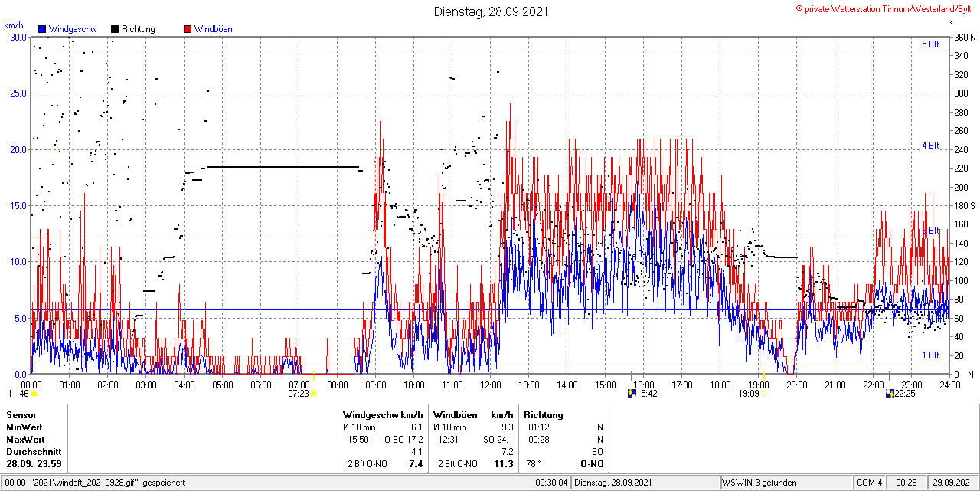Click the 15:42 time text below the axis
This screenshot has height=491, width=980.
[648, 394]
